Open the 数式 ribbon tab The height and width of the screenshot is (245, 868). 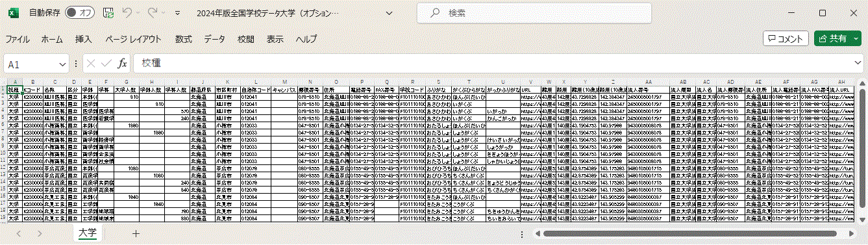183,39
